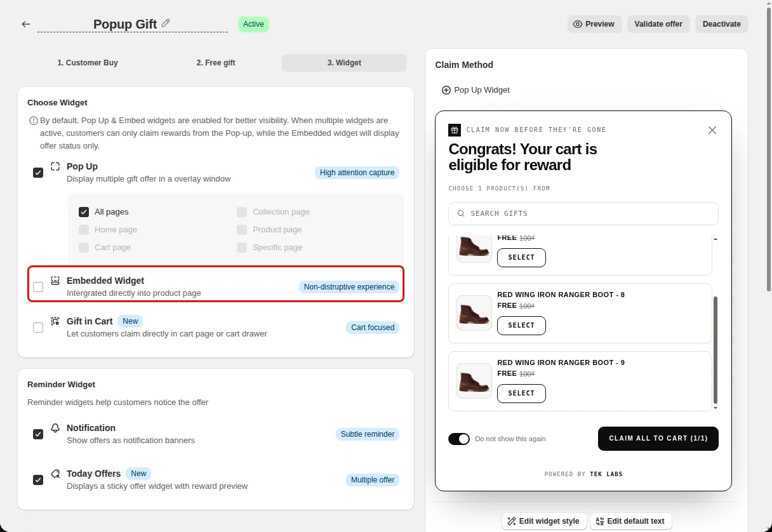This screenshot has height=532, width=772.
Task: Tick the Home page checkbox
Action: coord(84,230)
